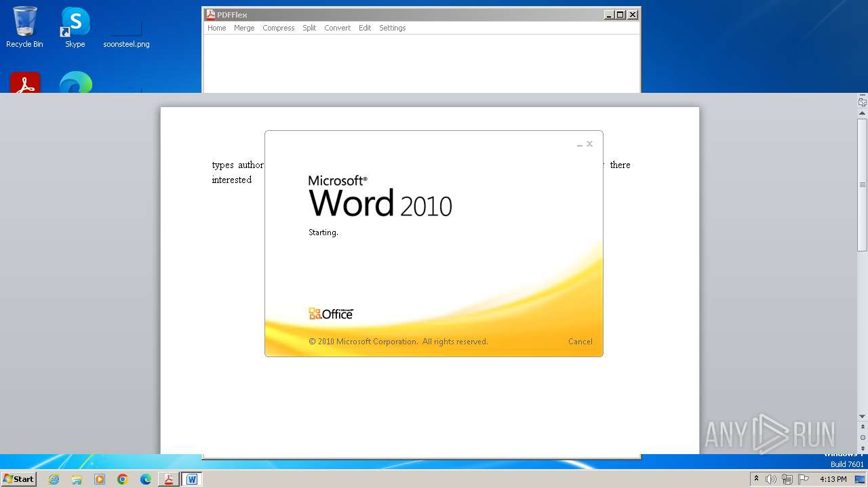Open the Windows Start menu

19,479
